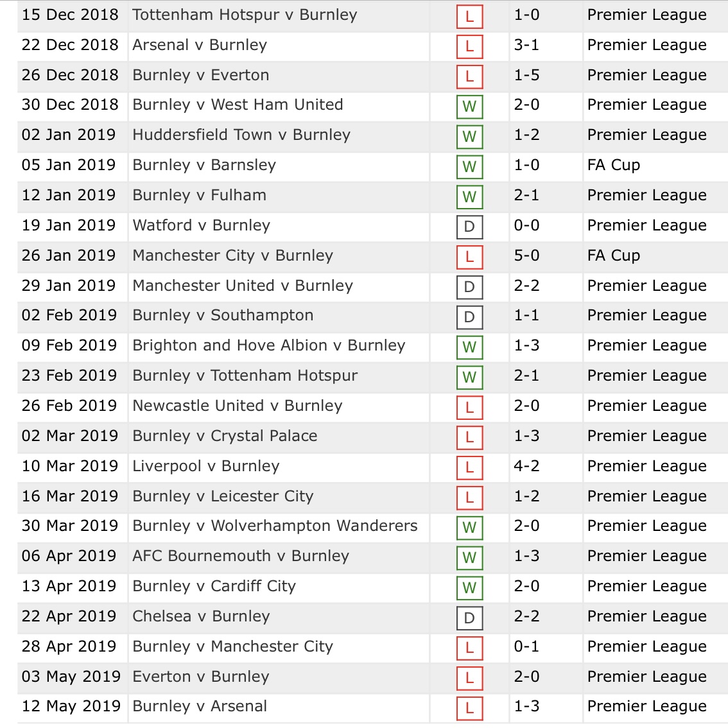Select the W badge for Burnley v Tottenham Hotspur

(469, 377)
